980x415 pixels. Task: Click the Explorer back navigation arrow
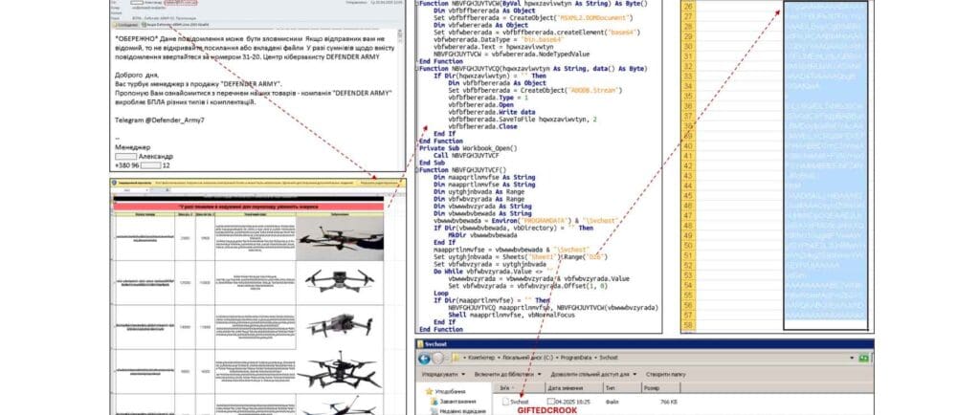tap(424, 357)
